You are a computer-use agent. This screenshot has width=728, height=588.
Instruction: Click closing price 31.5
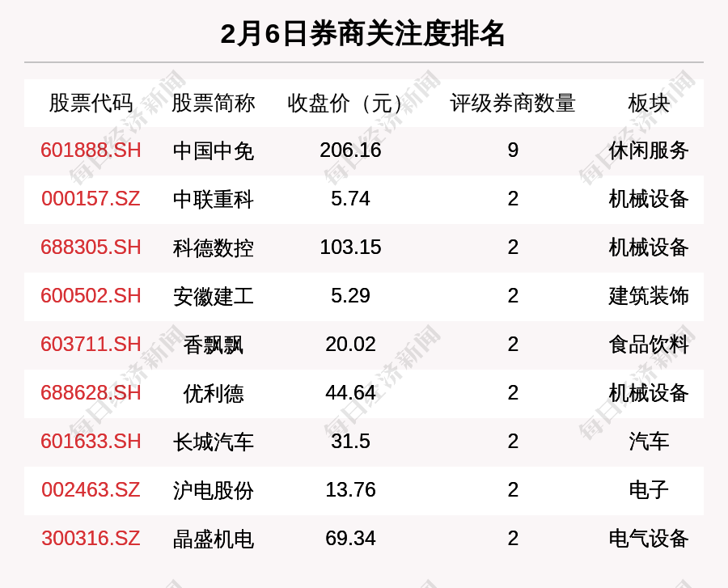[x=350, y=442]
